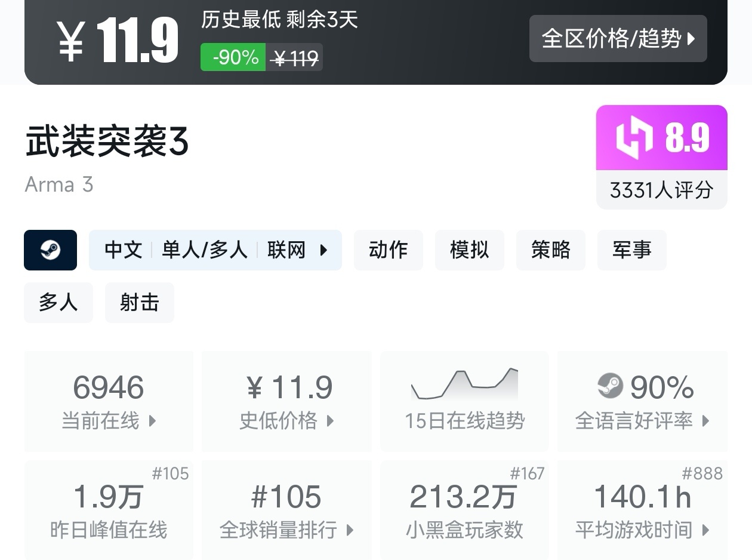
Task: Select the 多人 tag
Action: point(58,303)
